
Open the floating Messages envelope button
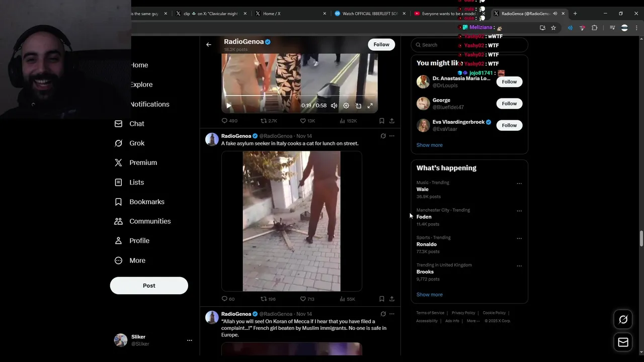(623, 342)
